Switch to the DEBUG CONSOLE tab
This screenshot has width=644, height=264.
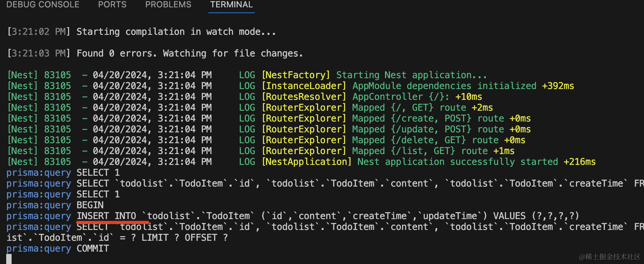pyautogui.click(x=43, y=5)
